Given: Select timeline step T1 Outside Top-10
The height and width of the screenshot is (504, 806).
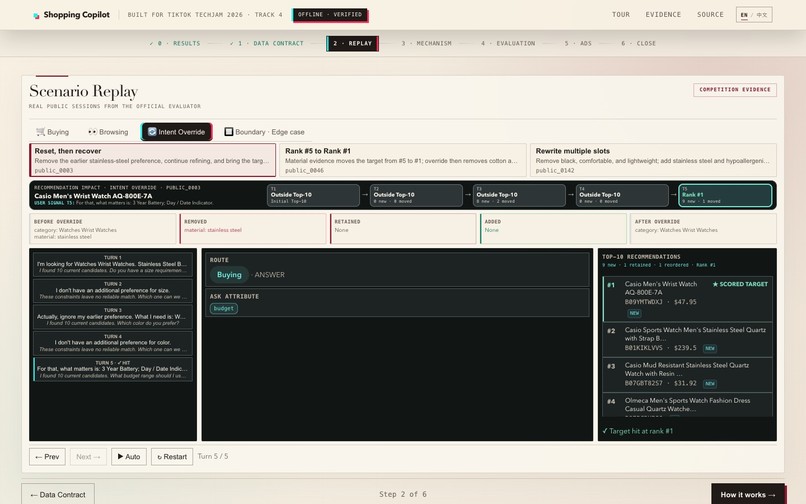Looking at the screenshot, I should [x=313, y=195].
